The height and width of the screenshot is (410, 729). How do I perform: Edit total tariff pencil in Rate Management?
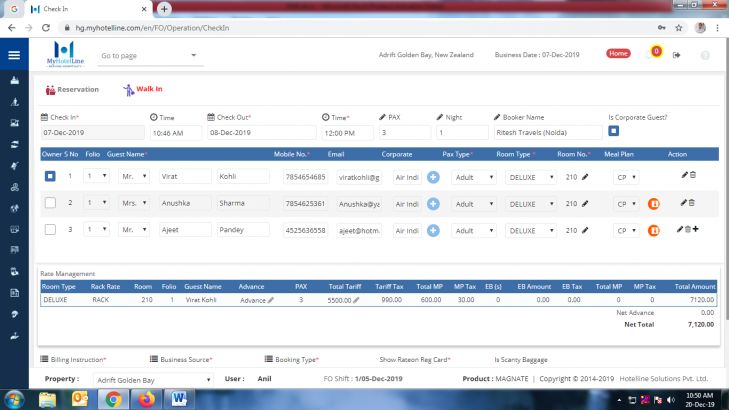356,300
